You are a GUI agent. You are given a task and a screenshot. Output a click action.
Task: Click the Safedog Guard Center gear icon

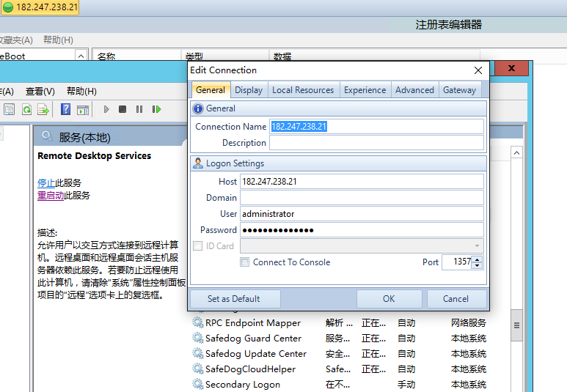[197, 339]
